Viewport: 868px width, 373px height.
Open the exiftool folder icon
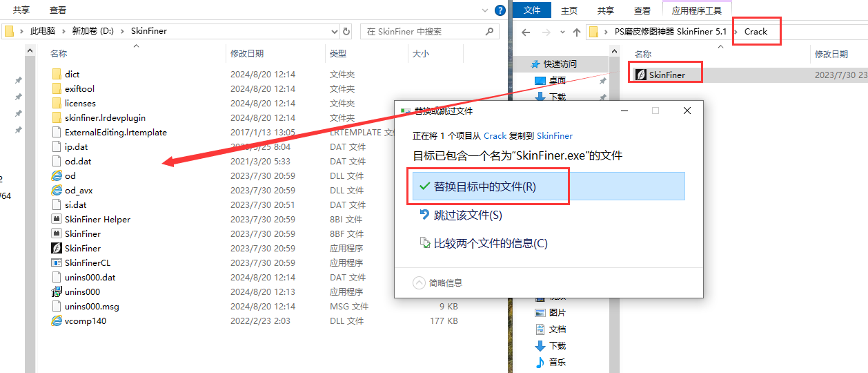(57, 88)
